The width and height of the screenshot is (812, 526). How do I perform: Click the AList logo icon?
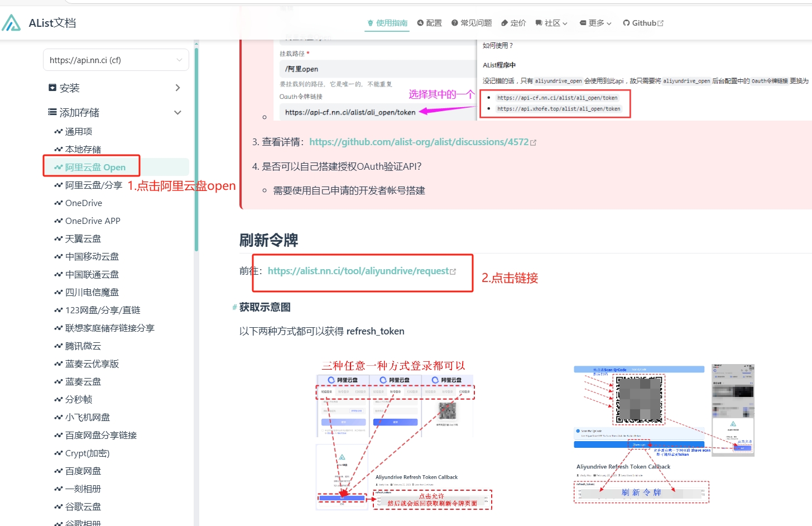pyautogui.click(x=11, y=23)
